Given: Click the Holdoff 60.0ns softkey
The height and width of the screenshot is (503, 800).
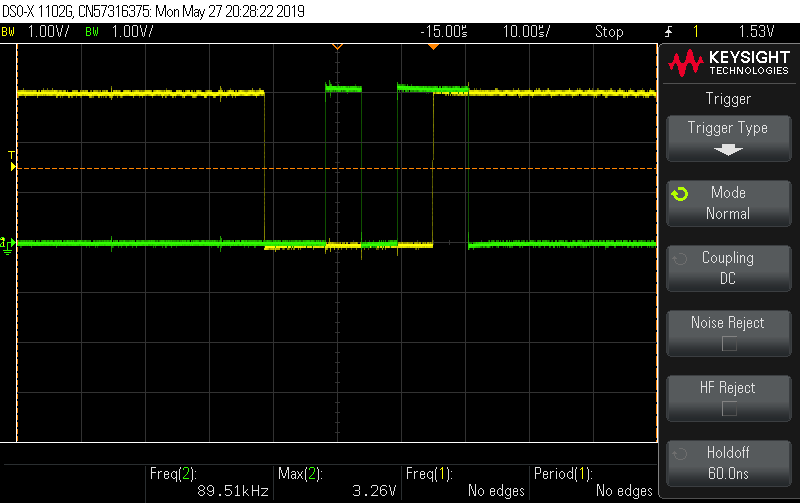Looking at the screenshot, I should click(728, 463).
